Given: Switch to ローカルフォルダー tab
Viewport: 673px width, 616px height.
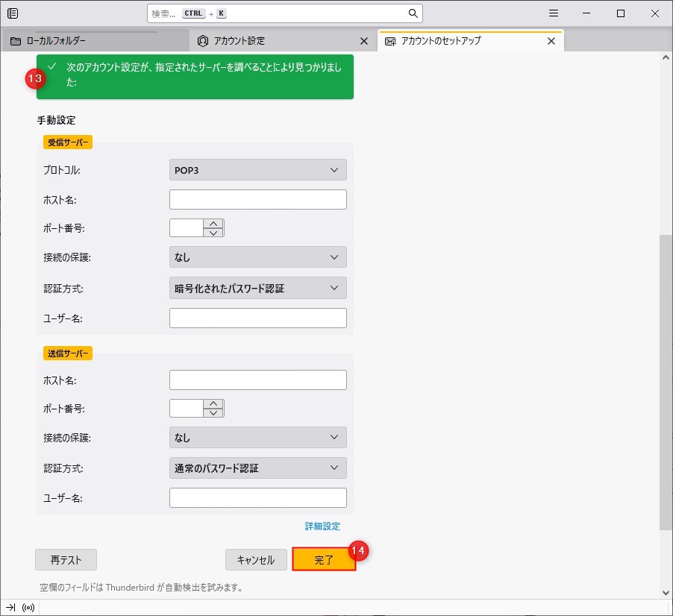Looking at the screenshot, I should coord(96,41).
